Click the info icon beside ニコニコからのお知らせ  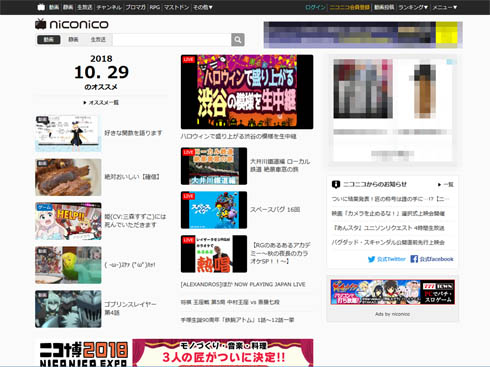click(336, 184)
